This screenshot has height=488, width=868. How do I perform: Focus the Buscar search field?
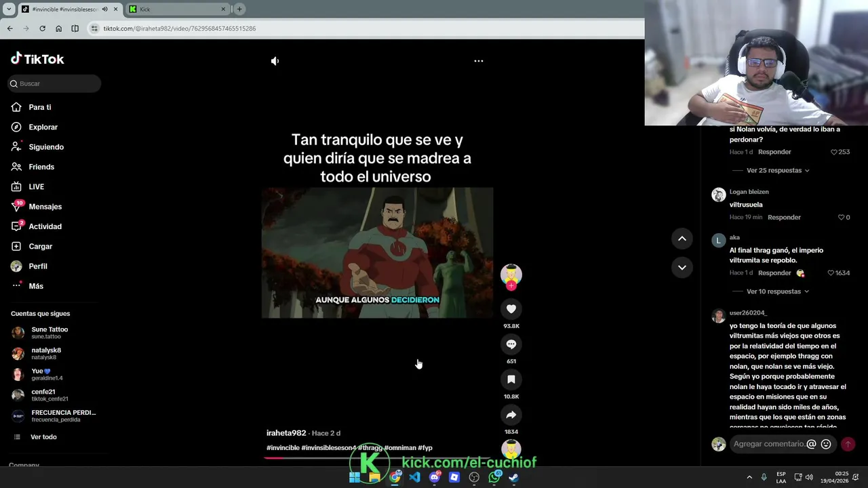pyautogui.click(x=54, y=83)
